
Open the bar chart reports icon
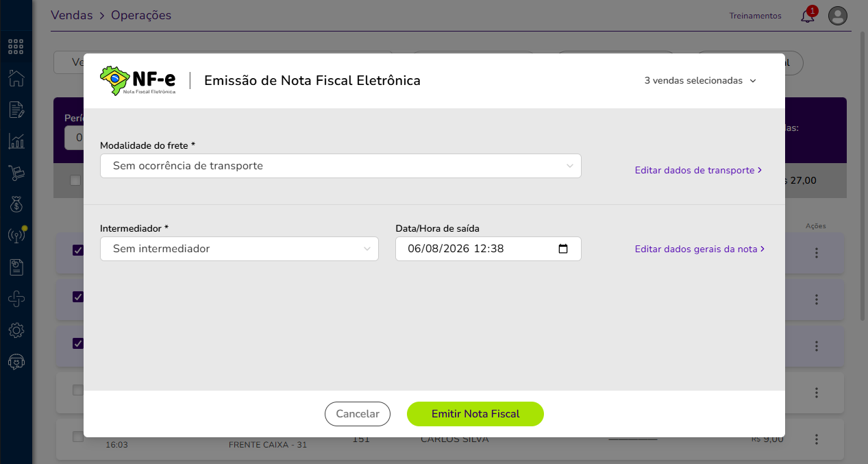(x=16, y=141)
